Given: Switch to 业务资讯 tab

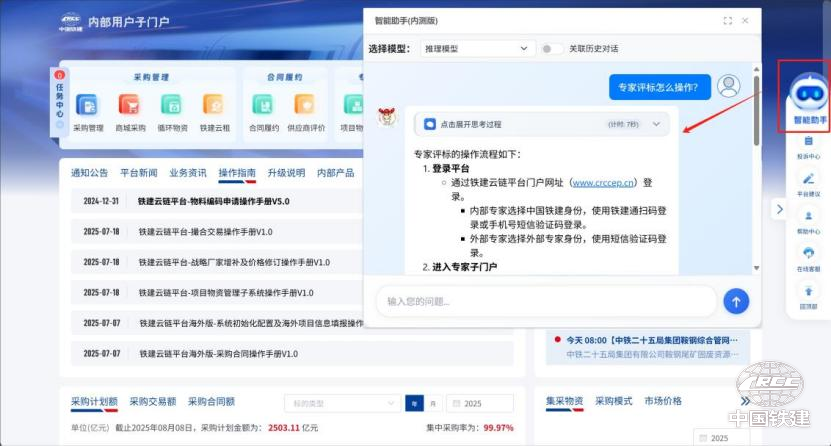Looking at the screenshot, I should (x=188, y=173).
